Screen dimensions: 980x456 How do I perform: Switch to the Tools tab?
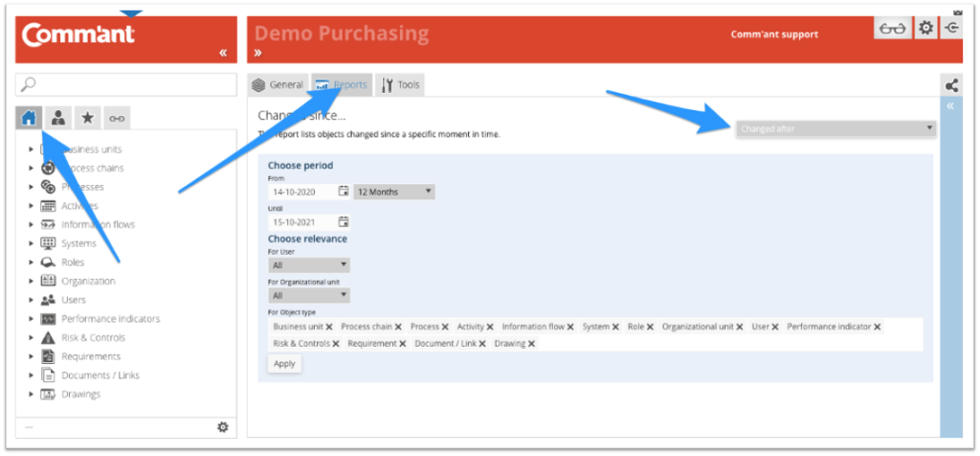(400, 85)
